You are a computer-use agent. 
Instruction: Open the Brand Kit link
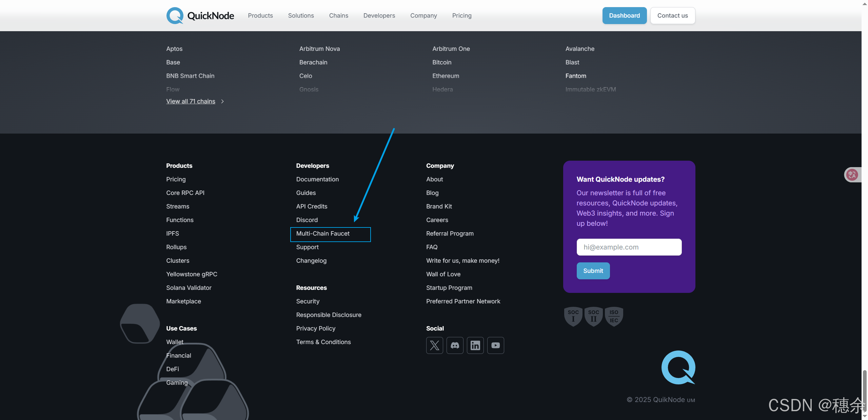coord(439,206)
